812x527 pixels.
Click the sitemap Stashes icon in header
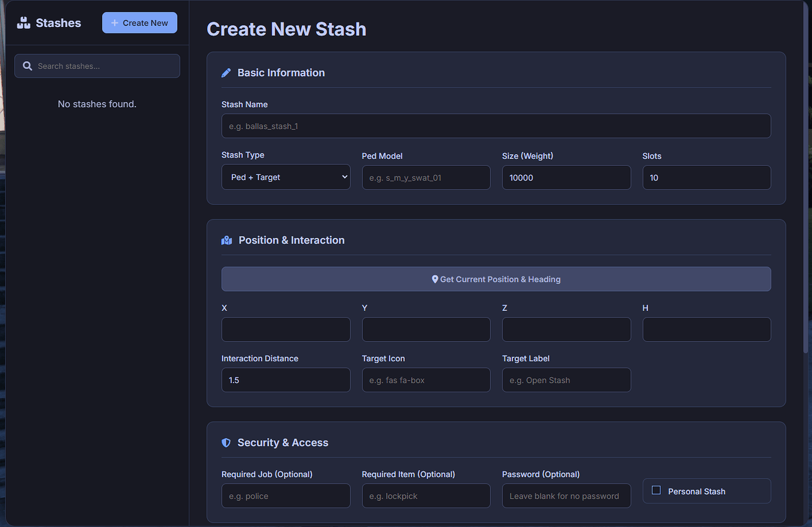pos(23,22)
